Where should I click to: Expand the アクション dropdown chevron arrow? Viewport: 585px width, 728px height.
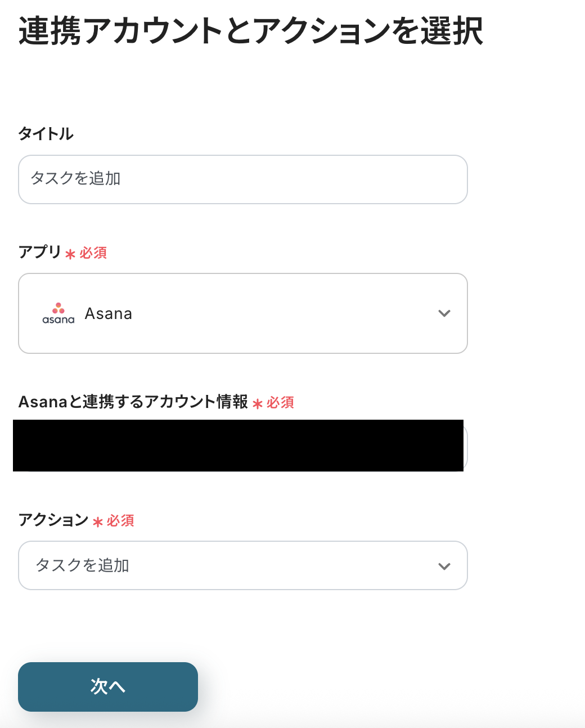click(444, 566)
